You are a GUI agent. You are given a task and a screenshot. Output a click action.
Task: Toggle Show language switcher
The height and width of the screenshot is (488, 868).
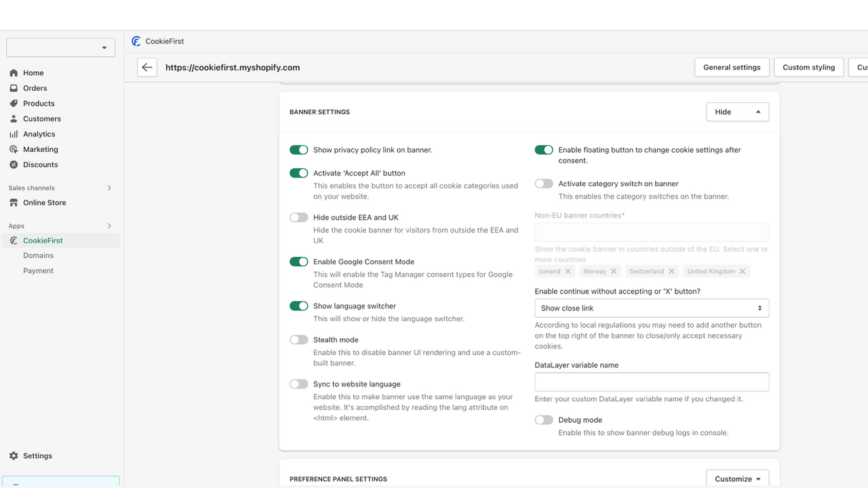(299, 306)
